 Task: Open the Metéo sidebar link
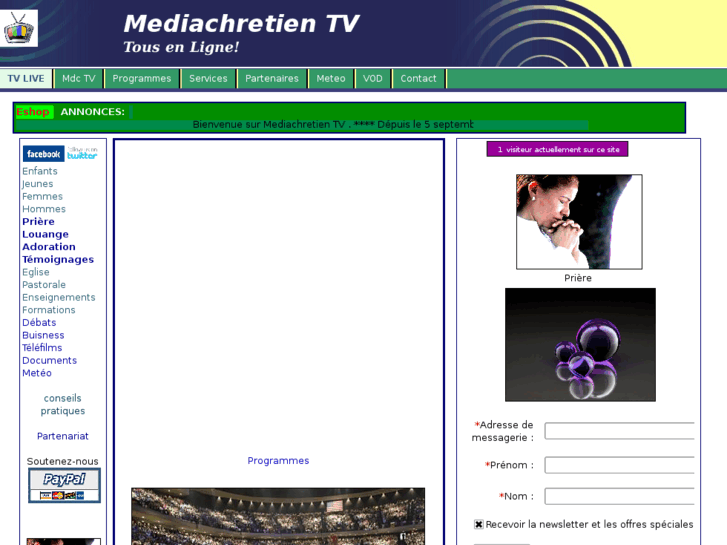coord(37,373)
